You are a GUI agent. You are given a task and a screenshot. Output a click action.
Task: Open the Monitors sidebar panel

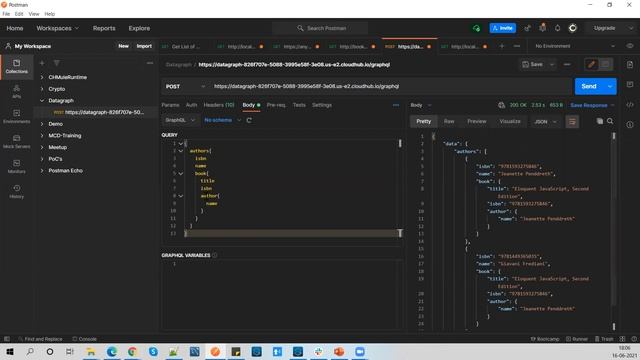point(16,167)
